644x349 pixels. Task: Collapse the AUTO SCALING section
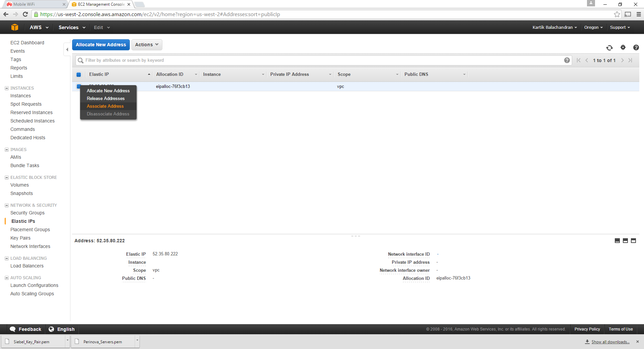pos(7,278)
